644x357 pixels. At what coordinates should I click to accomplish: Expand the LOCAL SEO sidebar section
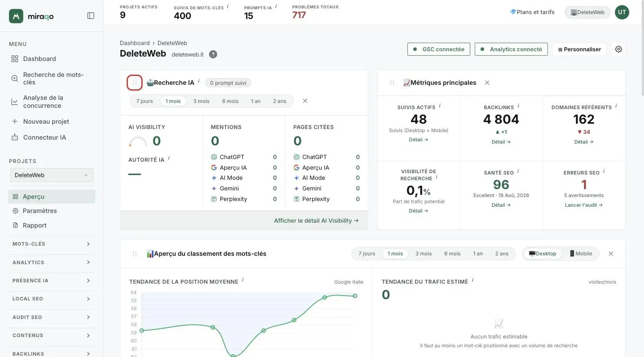[x=52, y=299]
